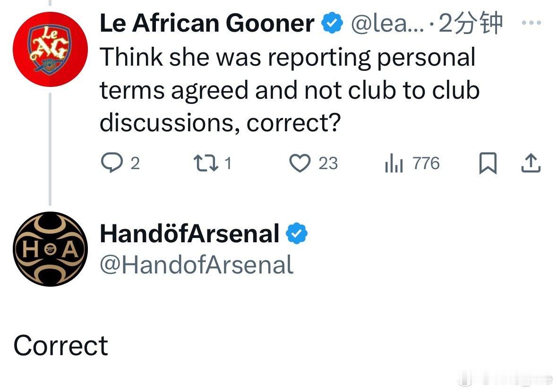Click the @HandofArsenal handle
Viewport: 557px width, 392px height.
pos(197,265)
